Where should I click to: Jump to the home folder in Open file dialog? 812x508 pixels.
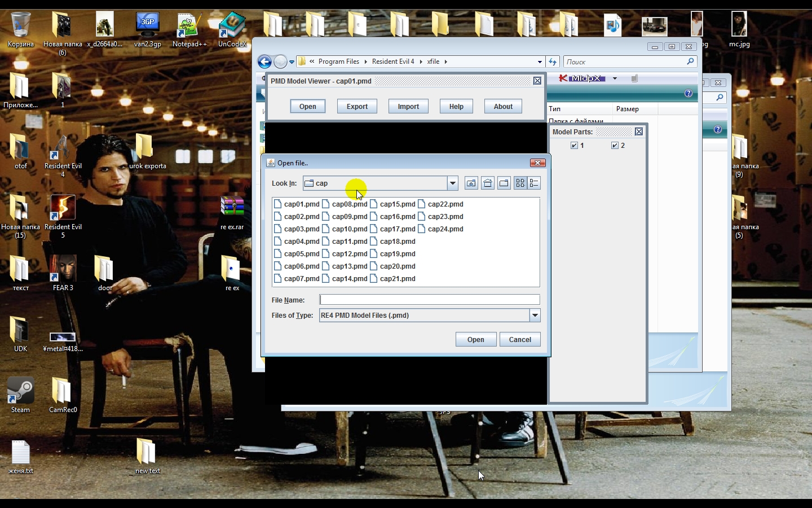coord(488,183)
